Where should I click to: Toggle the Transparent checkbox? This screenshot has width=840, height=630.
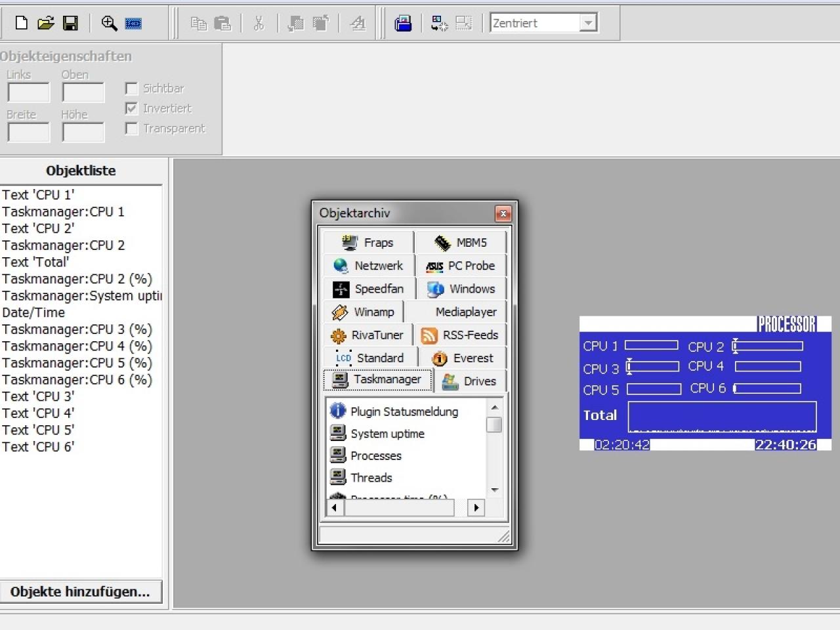[x=131, y=129]
